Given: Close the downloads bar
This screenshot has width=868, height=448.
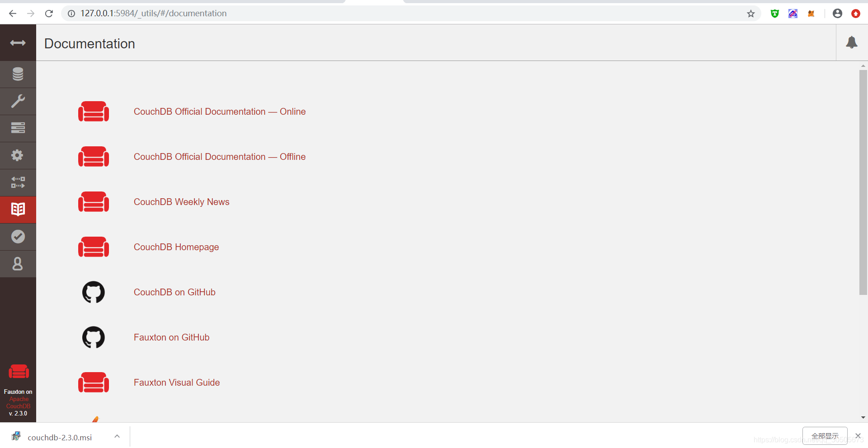Looking at the screenshot, I should point(858,436).
